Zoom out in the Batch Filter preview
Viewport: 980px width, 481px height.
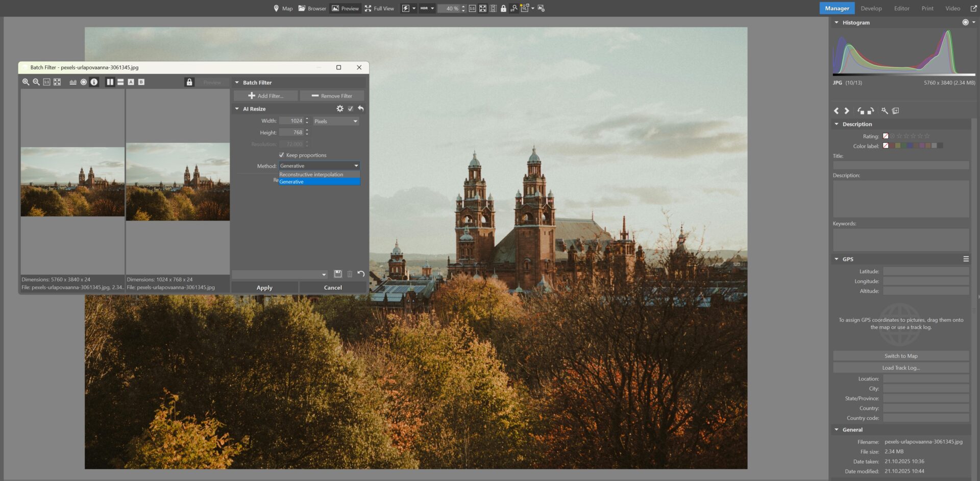(36, 82)
